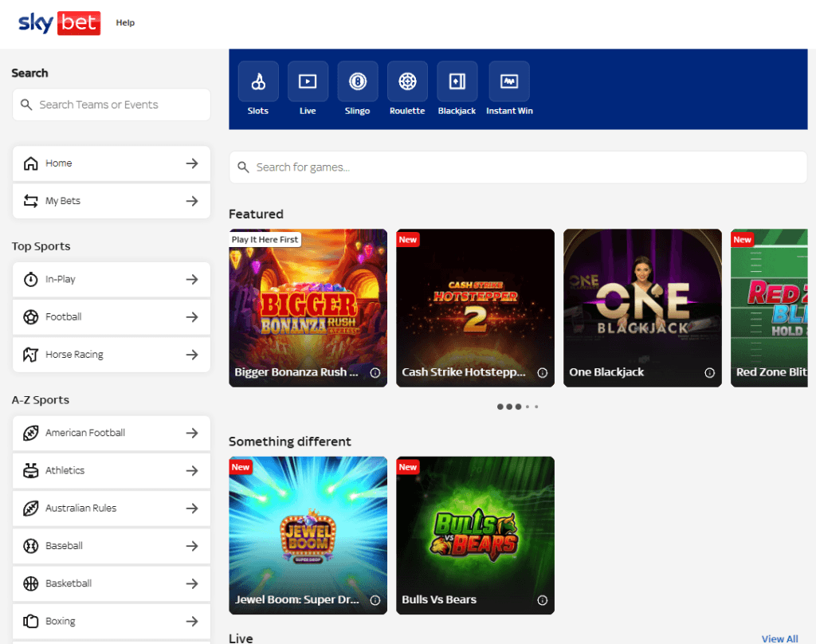Open the Slots category icon
816x644 pixels.
[x=258, y=81]
